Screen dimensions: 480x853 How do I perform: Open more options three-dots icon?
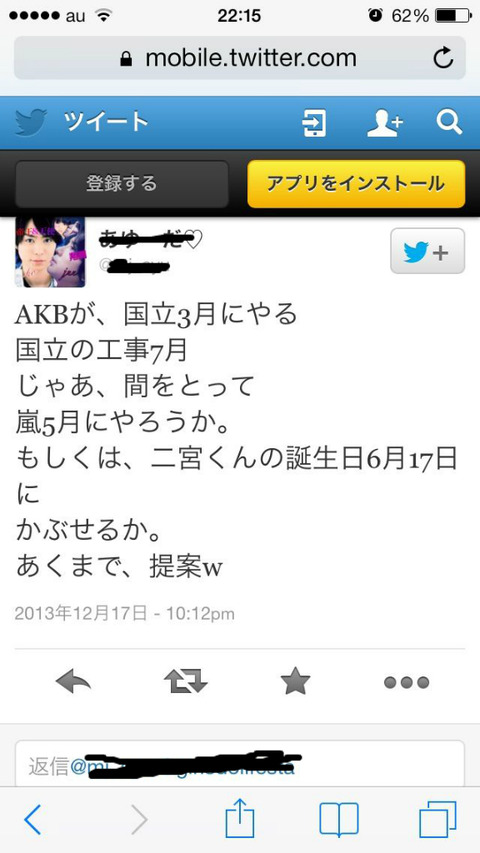point(407,682)
